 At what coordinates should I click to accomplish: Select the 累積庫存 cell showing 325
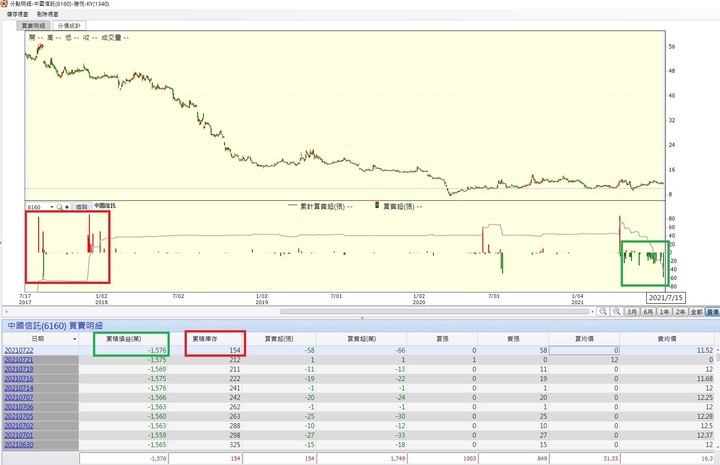coord(205,445)
